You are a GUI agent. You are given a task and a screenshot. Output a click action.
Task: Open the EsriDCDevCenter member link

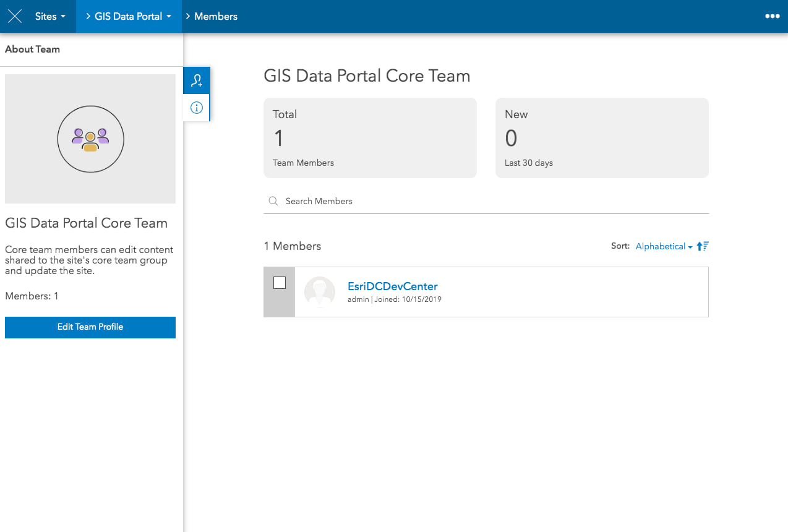tap(393, 286)
